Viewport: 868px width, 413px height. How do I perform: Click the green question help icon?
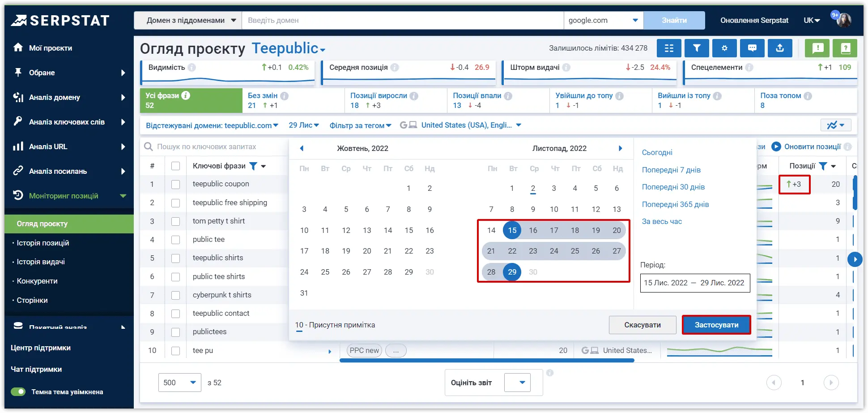845,48
